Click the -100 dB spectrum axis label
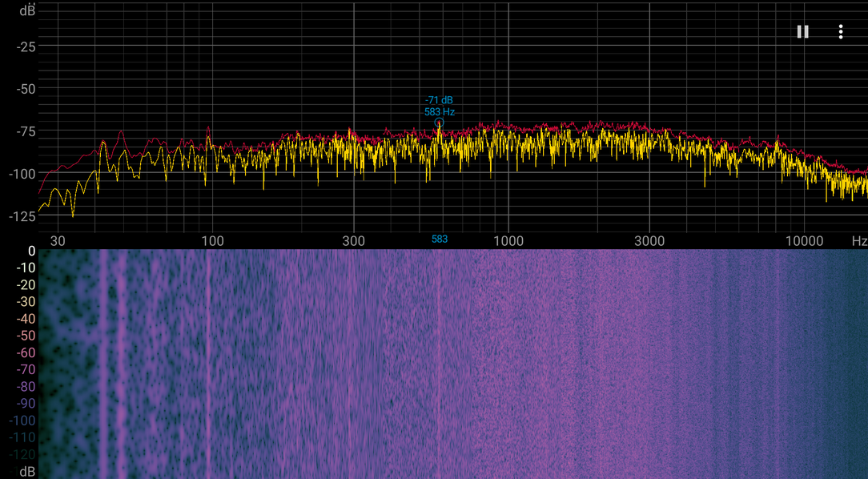 pos(22,174)
